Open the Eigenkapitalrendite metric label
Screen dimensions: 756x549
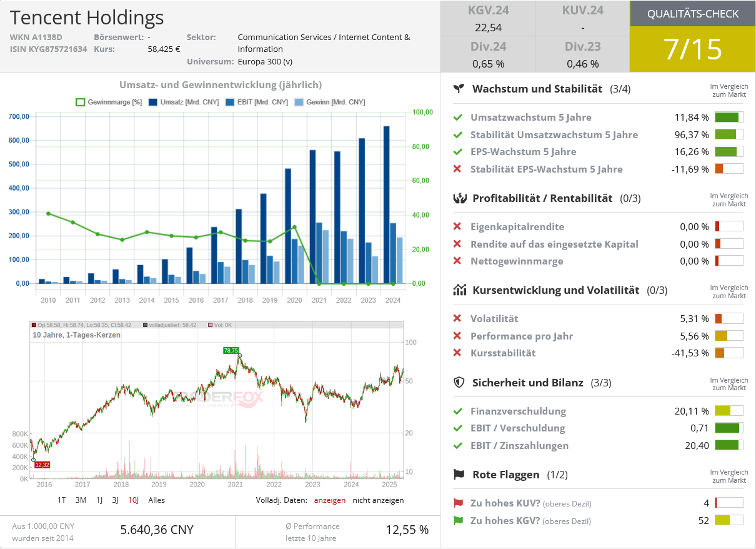[517, 226]
